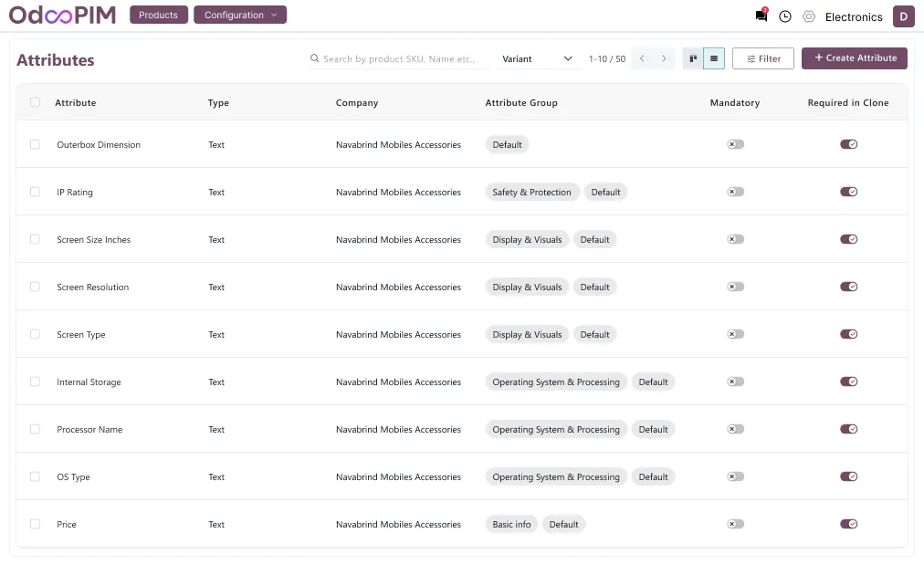Switch to list view icon
924x575 pixels.
point(714,58)
